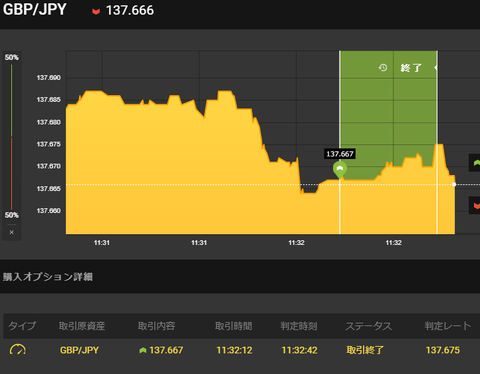
Task: Click the 137.666 current rate in header
Action: click(x=130, y=10)
